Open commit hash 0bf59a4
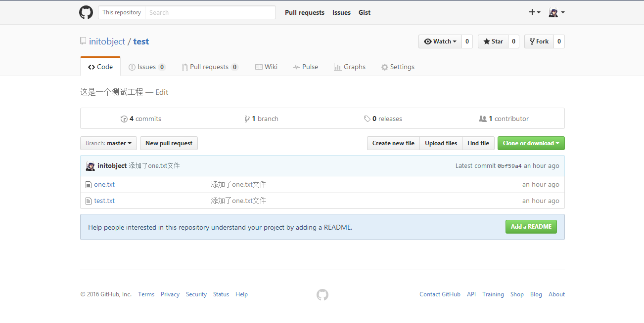 (509, 166)
